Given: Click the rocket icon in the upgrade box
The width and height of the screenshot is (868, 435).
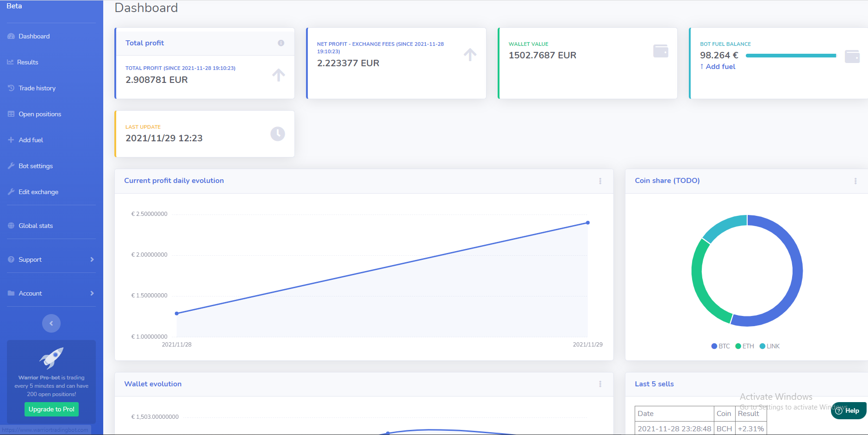Looking at the screenshot, I should [51, 358].
